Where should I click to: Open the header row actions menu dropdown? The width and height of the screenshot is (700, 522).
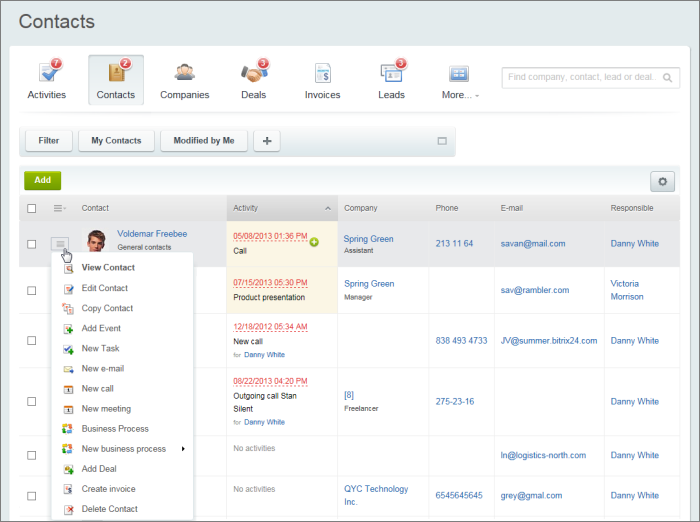point(60,208)
